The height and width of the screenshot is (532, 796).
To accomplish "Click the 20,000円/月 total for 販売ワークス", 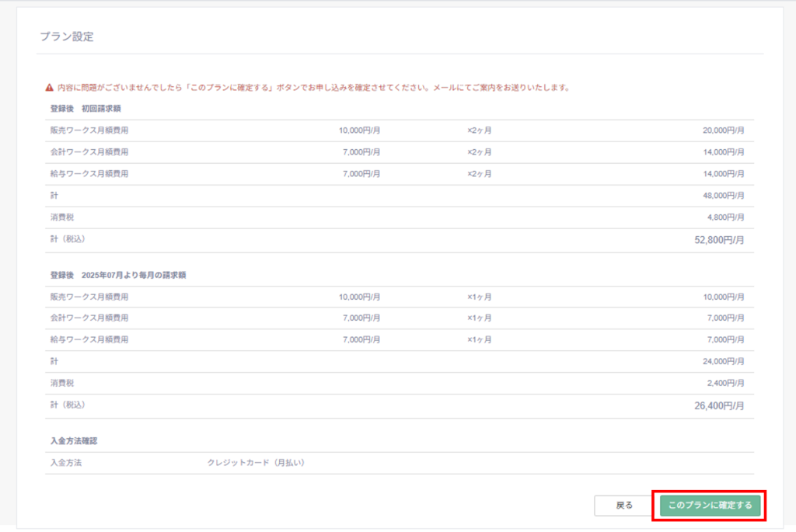I will [724, 130].
